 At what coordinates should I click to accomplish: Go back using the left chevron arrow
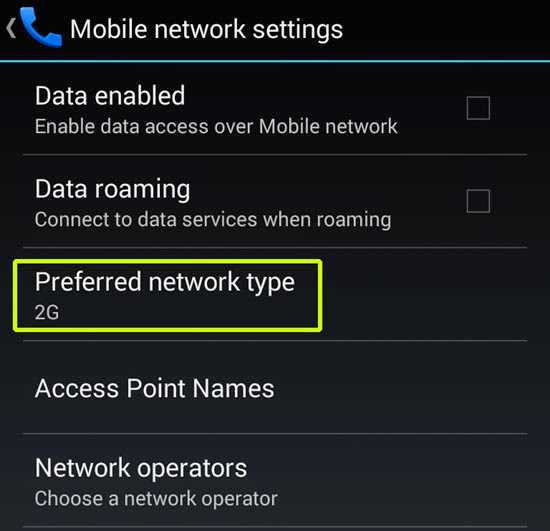point(11,28)
